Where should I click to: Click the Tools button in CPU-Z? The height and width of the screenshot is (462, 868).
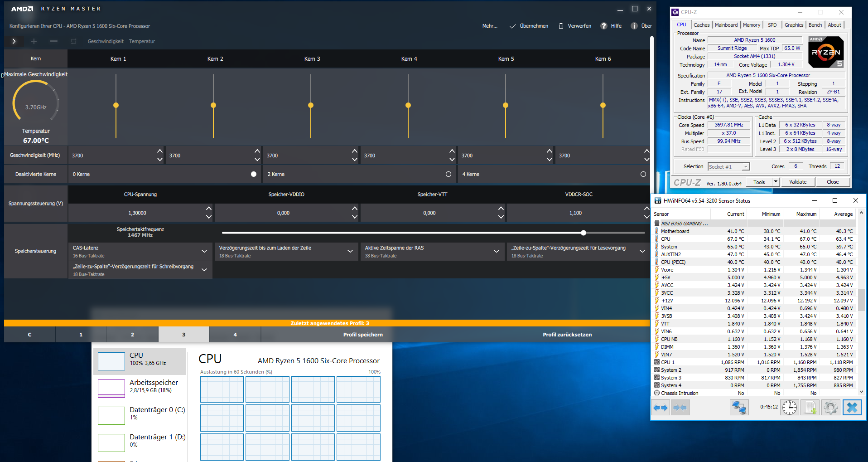759,182
